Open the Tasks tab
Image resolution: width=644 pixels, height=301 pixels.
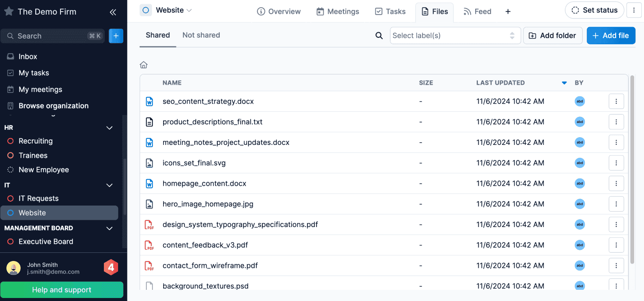(x=390, y=12)
